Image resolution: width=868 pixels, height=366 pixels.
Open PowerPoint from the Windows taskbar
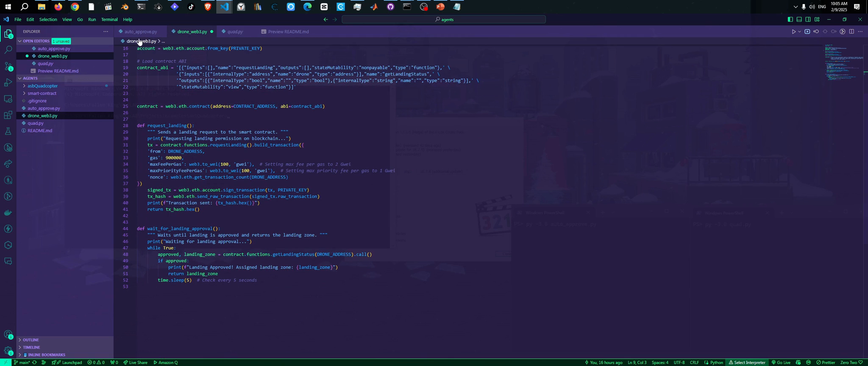tap(440, 7)
